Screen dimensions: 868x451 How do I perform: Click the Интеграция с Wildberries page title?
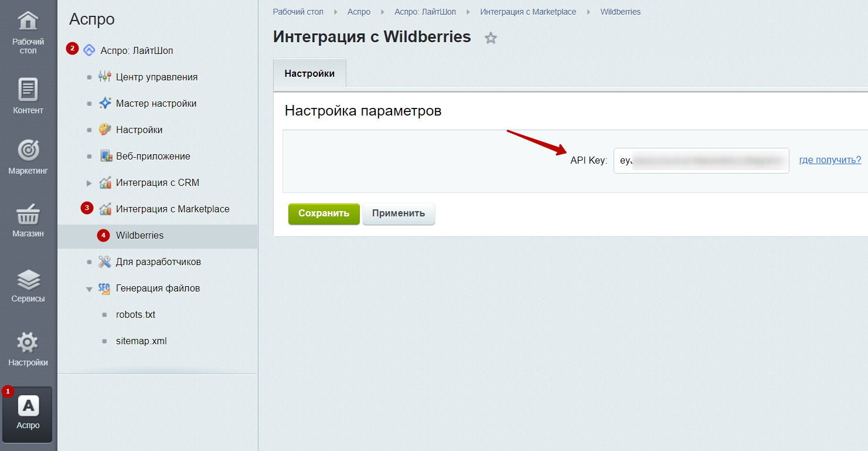coord(372,37)
